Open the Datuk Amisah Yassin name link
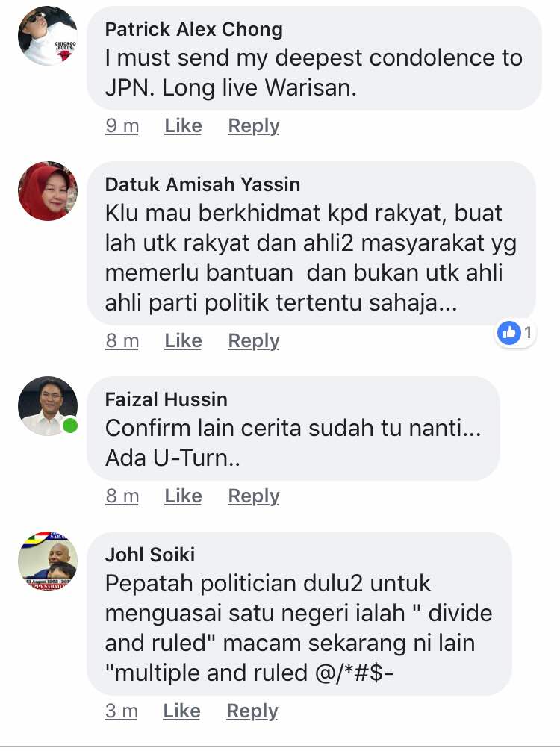 (x=202, y=184)
